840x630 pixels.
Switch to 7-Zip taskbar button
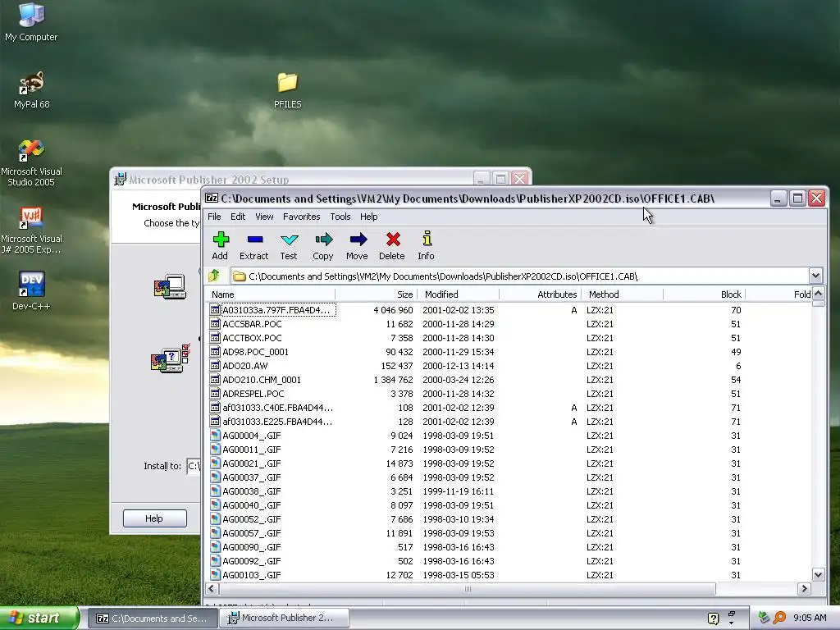(x=152, y=619)
